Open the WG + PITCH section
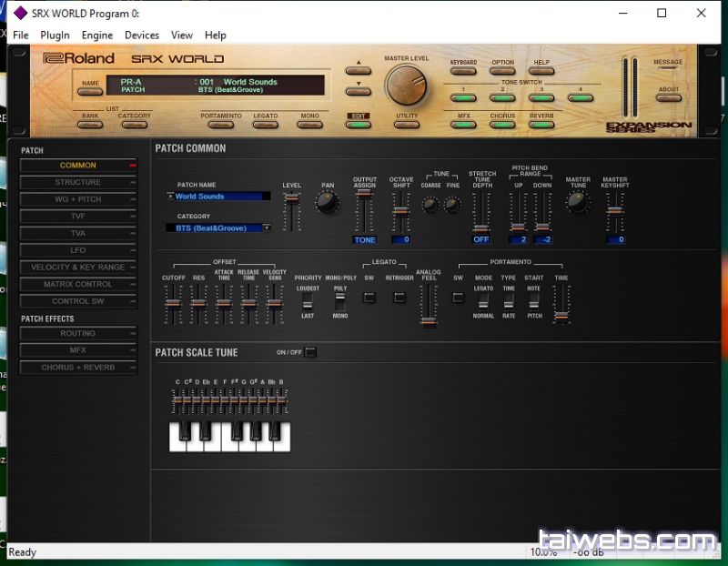This screenshot has width=728, height=566. coord(77,199)
